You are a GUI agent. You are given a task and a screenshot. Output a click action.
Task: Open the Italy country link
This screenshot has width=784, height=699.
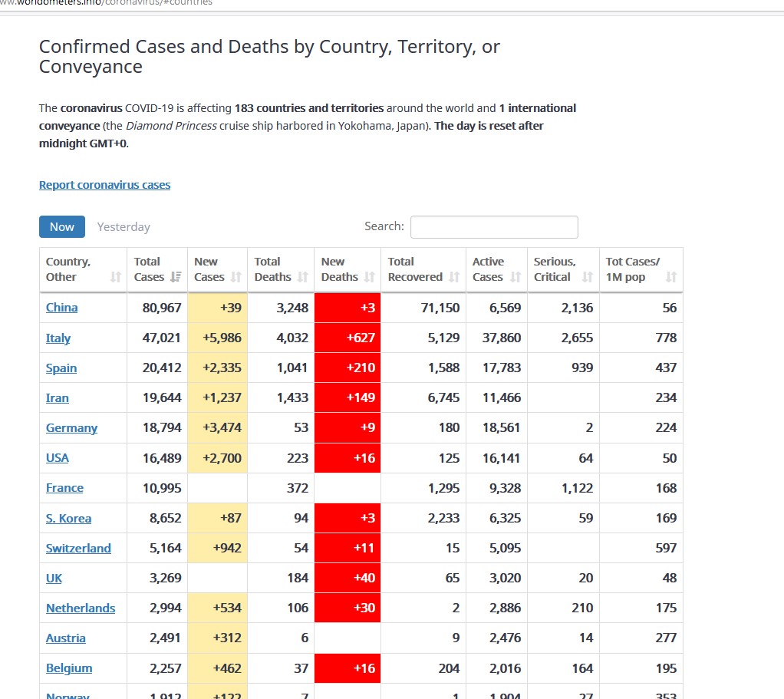coord(58,338)
